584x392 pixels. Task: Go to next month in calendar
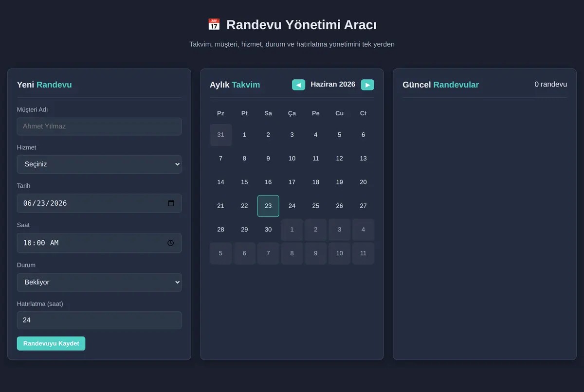coord(367,85)
